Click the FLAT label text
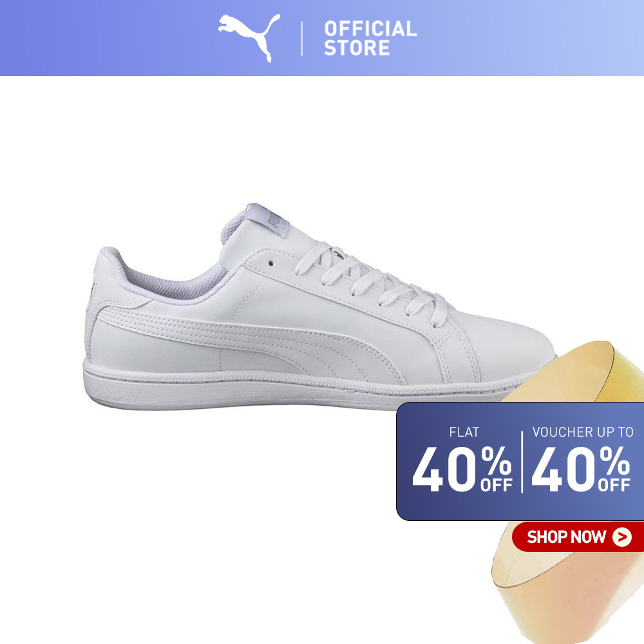Screen dimensions: 644x644 pyautogui.click(x=464, y=432)
